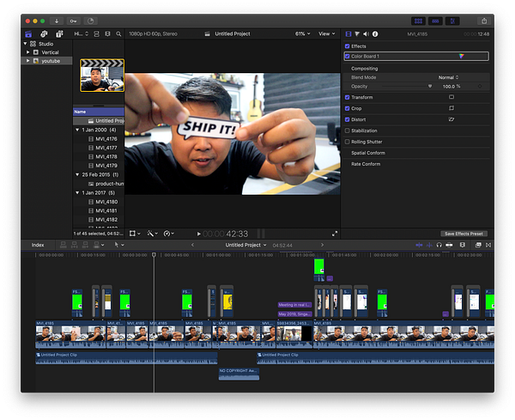Show Transitions browser bowtie icon
The height and width of the screenshot is (420, 515).
488,245
